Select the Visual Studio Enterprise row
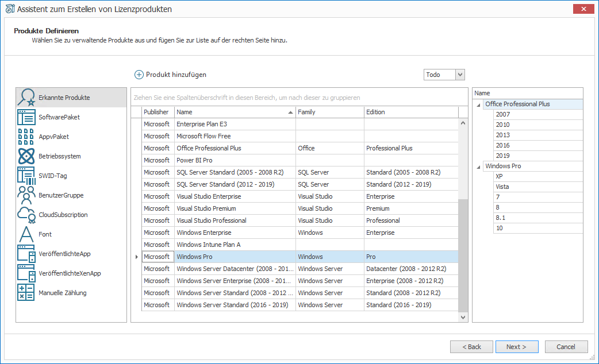599x364 pixels. pos(300,196)
